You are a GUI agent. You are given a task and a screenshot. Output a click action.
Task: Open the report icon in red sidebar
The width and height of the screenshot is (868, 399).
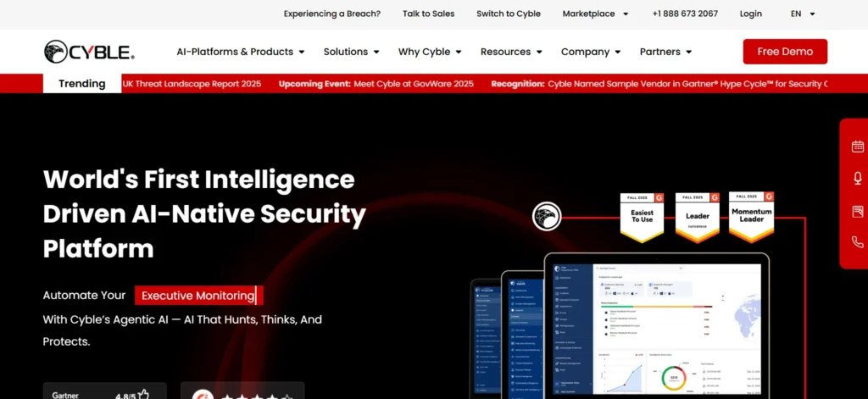pyautogui.click(x=858, y=211)
